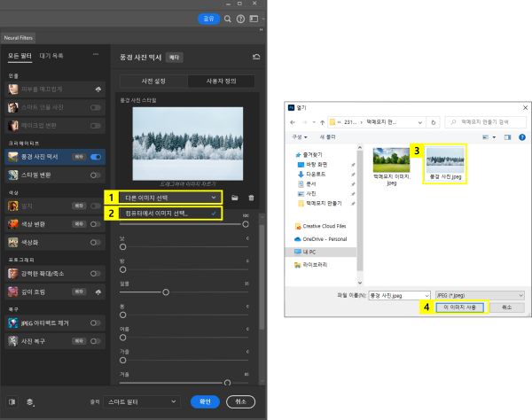This screenshot has width=532, height=420.
Task: Click the Neural Filters panel tab
Action: click(19, 38)
